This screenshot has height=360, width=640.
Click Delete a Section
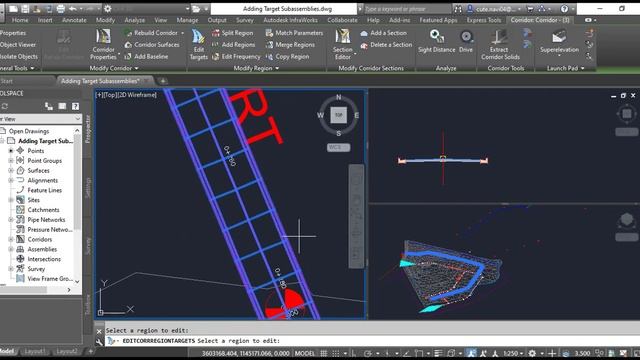[386, 44]
